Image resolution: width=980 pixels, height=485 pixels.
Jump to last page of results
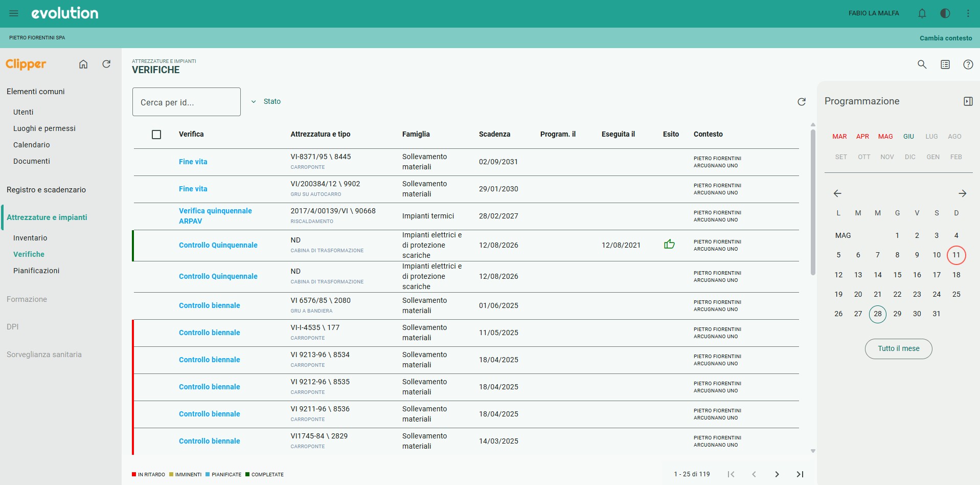coord(800,474)
